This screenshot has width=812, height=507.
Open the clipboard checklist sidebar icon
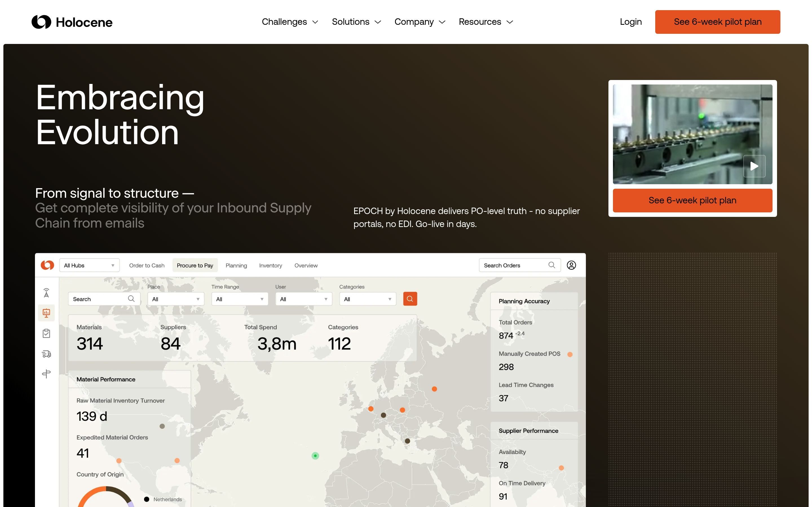coord(46,333)
